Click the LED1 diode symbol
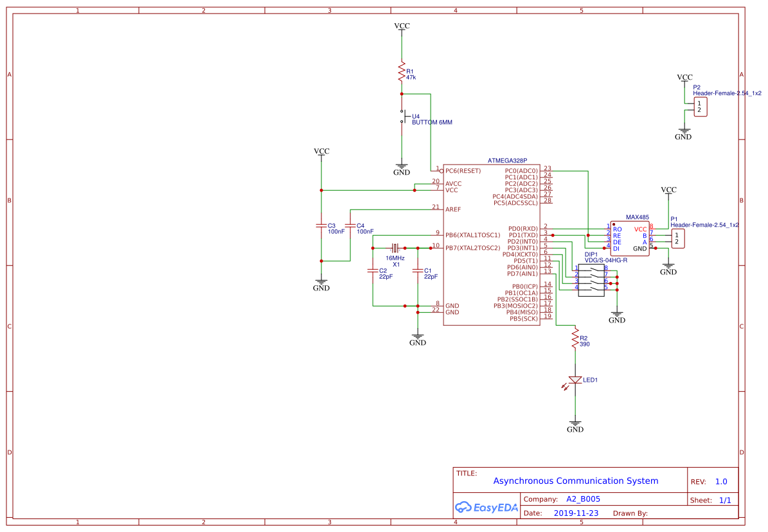 click(x=575, y=380)
